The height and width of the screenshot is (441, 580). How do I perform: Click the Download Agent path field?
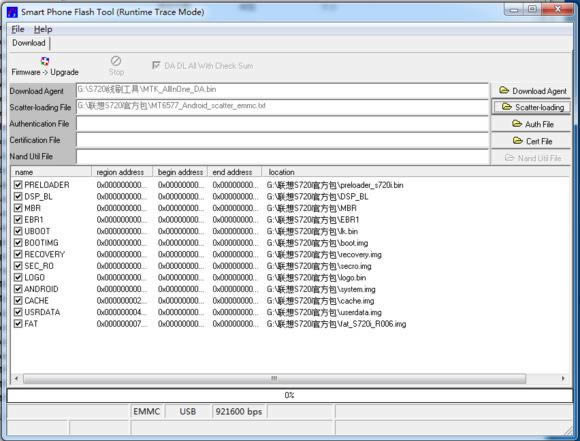(x=283, y=91)
